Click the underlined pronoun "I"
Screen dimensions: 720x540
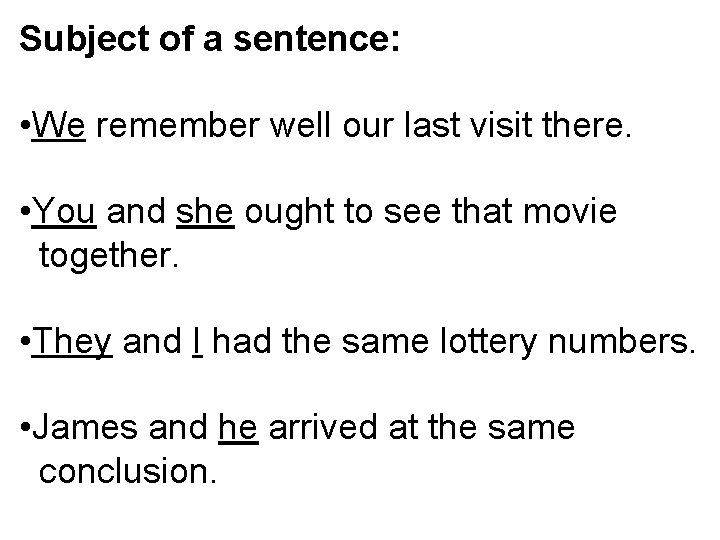click(x=196, y=344)
